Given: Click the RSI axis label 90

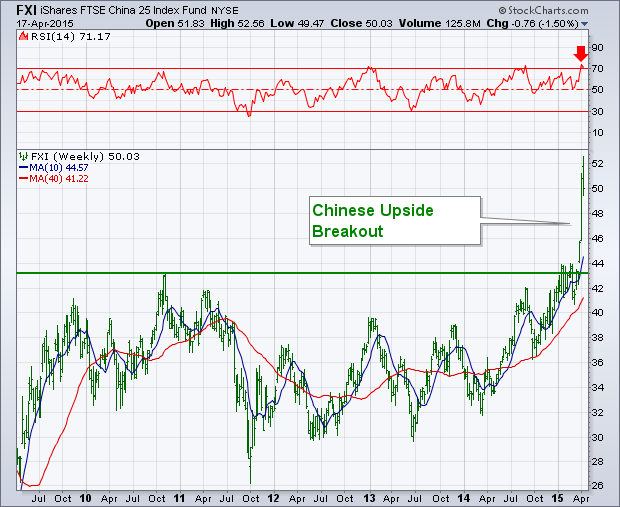Looking at the screenshot, I should pos(597,48).
